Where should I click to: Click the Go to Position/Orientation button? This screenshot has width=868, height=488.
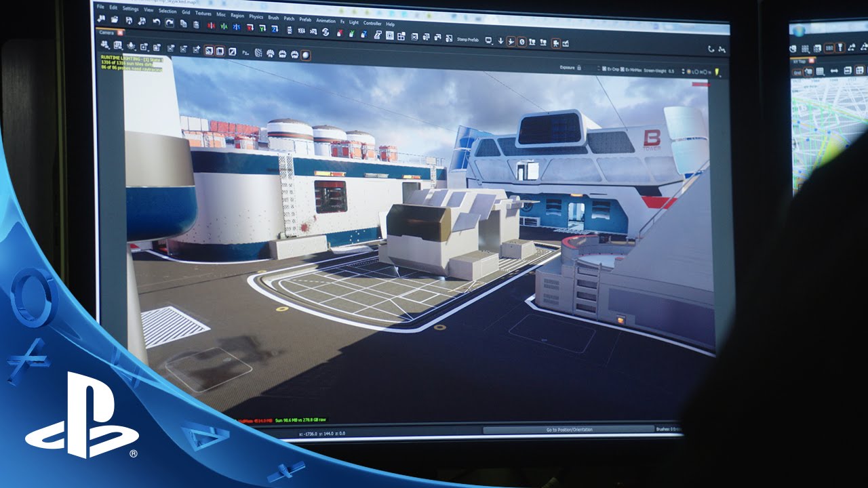[568, 430]
